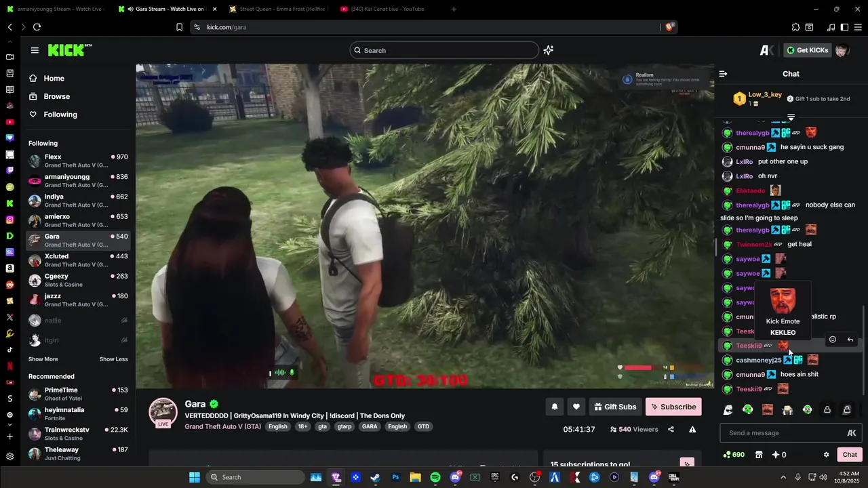The image size is (868, 488).
Task: Open Xcluted channel in Following
Action: 79,260
